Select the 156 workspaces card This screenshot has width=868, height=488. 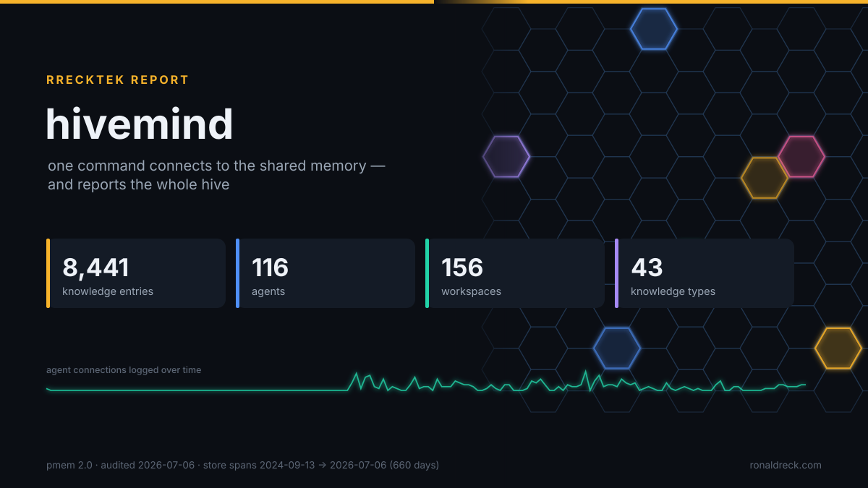point(515,273)
